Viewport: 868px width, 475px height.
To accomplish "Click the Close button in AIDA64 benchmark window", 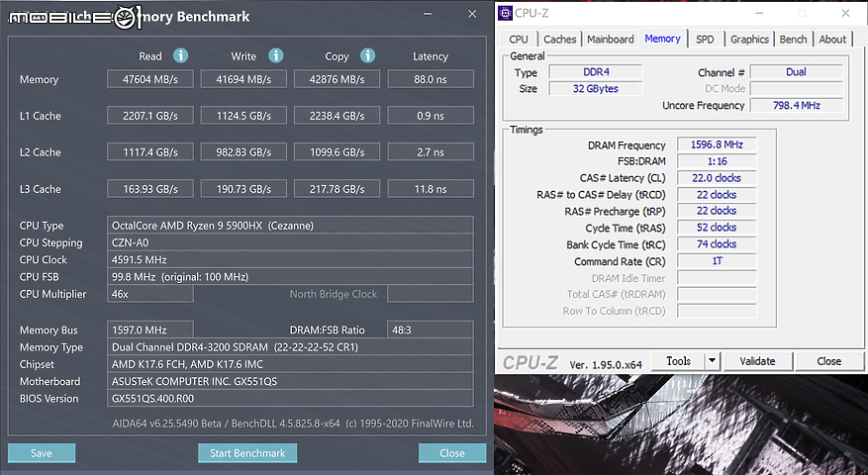I will pos(451,453).
